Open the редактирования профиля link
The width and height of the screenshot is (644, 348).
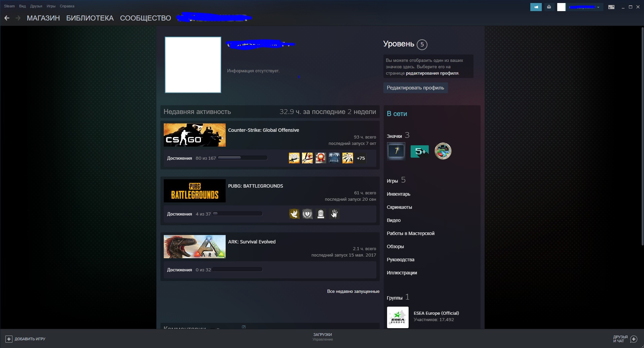coord(432,73)
